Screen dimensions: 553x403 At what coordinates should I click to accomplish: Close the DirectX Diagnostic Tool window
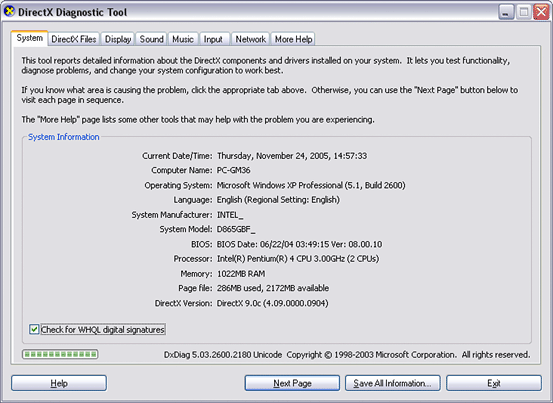[x=541, y=12]
